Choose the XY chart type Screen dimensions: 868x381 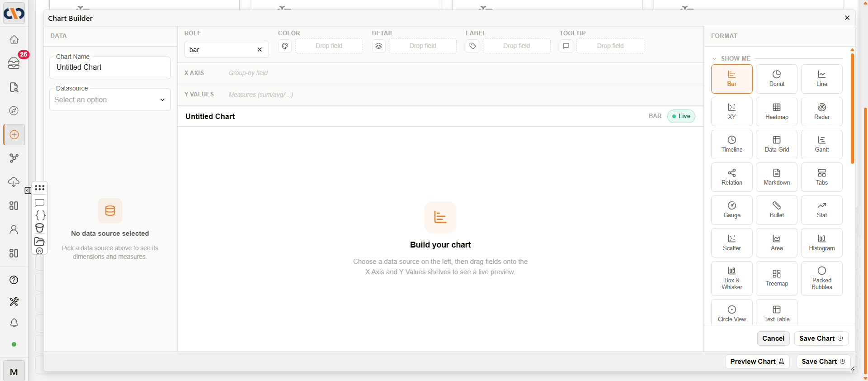click(x=731, y=111)
